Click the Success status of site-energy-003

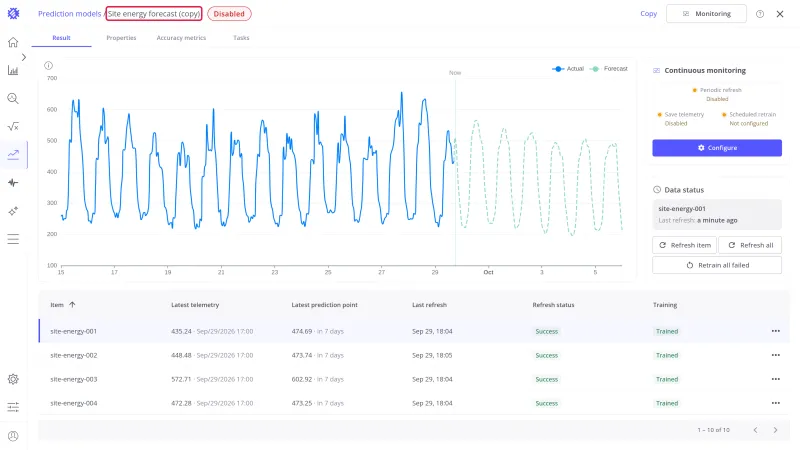pyautogui.click(x=546, y=379)
